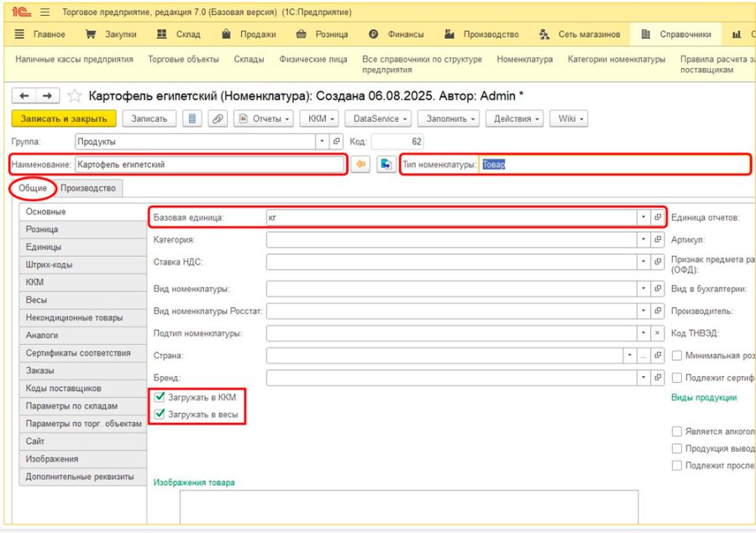Open the hamburger menu icon in the title bar
756x533 pixels.
click(45, 12)
